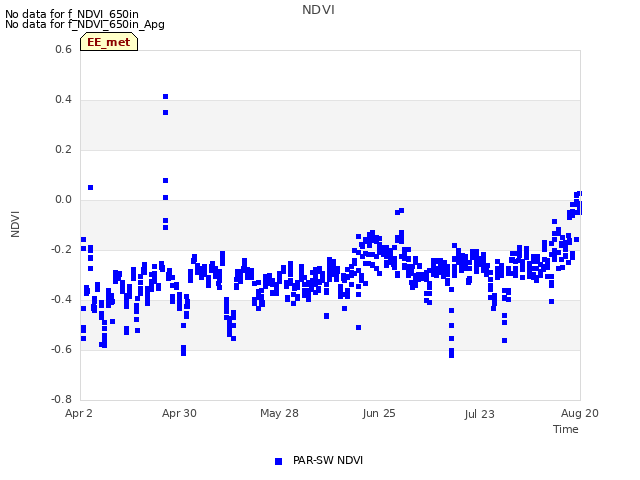The width and height of the screenshot is (640, 480).
Task: Click the EE_met site label tag
Action: pos(109,42)
